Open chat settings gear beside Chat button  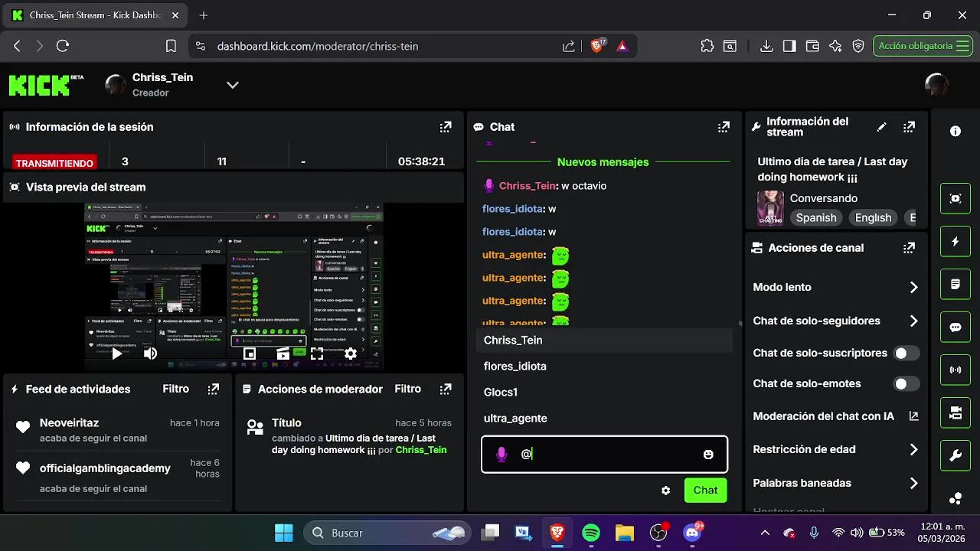click(x=666, y=491)
